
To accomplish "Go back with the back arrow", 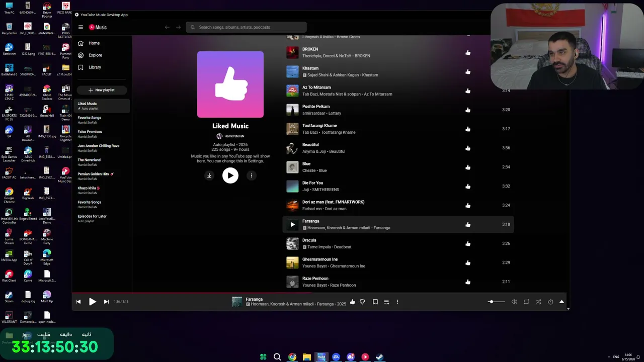I will (x=167, y=27).
